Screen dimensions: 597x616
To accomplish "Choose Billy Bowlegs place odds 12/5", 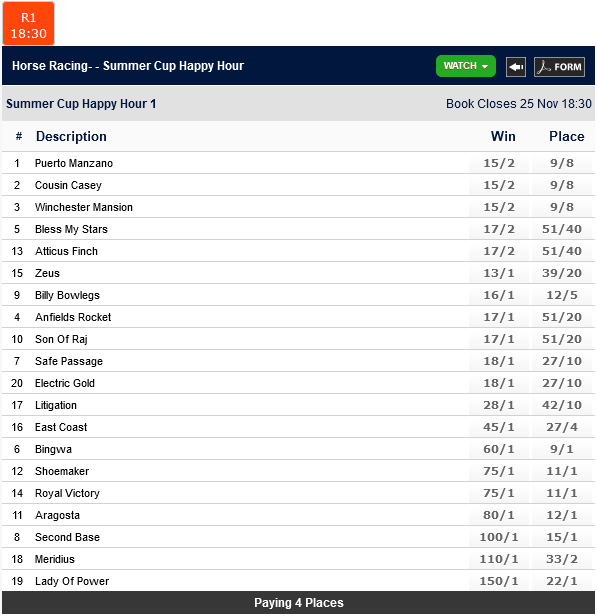I will pos(562,295).
